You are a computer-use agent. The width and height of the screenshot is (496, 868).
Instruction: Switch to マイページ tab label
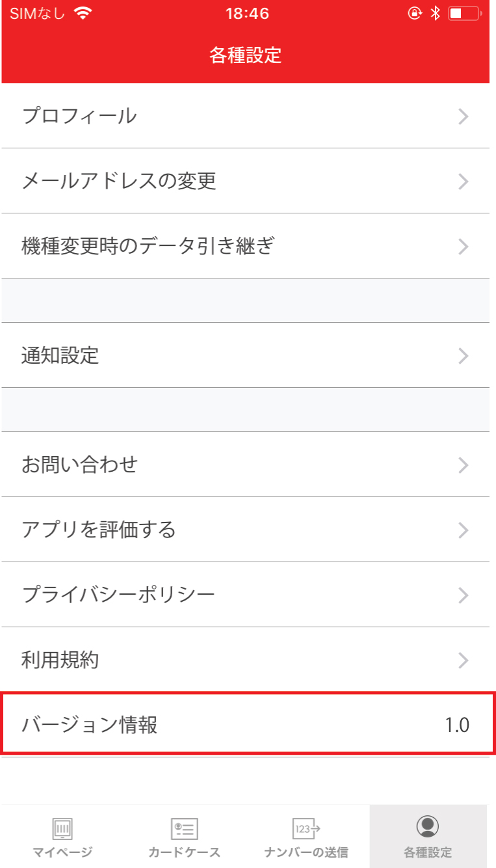point(62,852)
